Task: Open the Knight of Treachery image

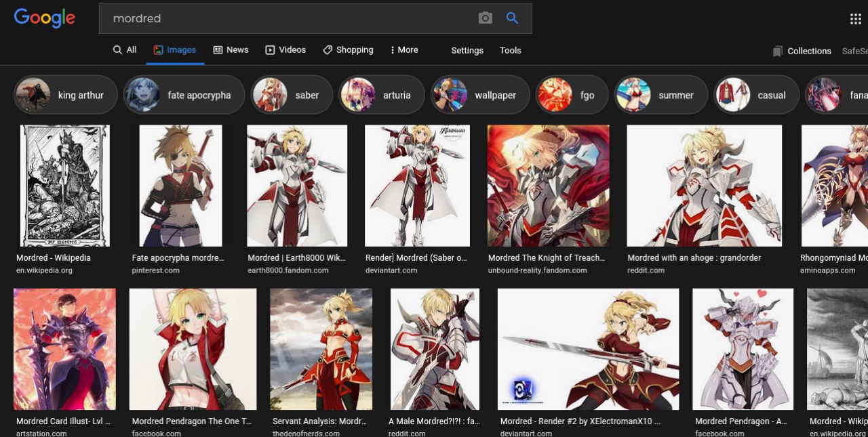Action: pyautogui.click(x=548, y=186)
